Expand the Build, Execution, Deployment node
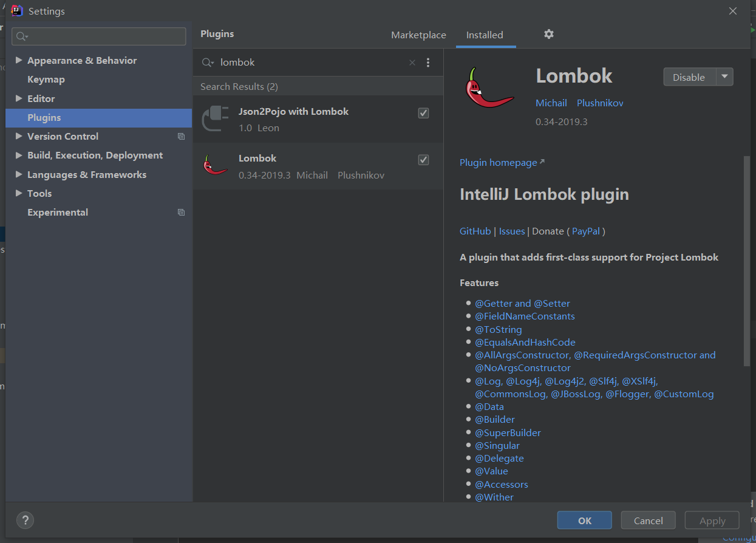 pyautogui.click(x=19, y=155)
